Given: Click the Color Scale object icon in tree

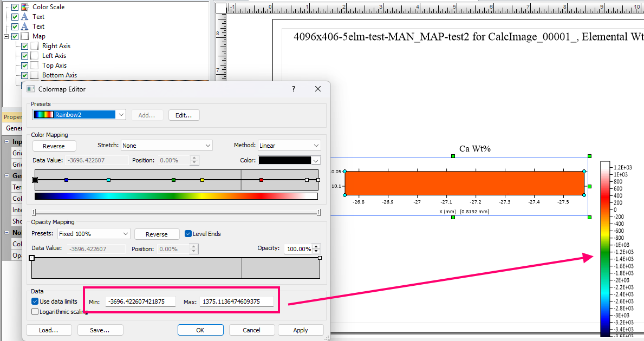Looking at the screenshot, I should click(25, 7).
